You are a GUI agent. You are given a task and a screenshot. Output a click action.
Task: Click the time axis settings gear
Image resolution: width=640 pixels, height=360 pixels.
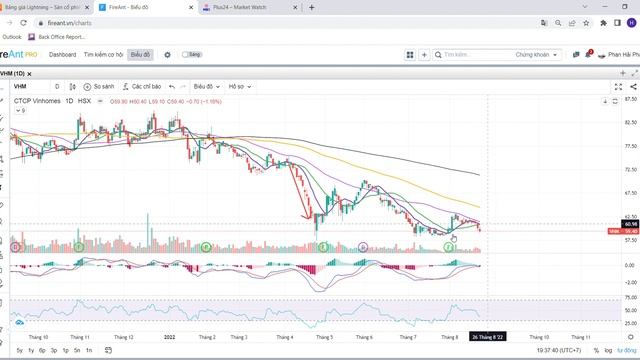point(631,337)
